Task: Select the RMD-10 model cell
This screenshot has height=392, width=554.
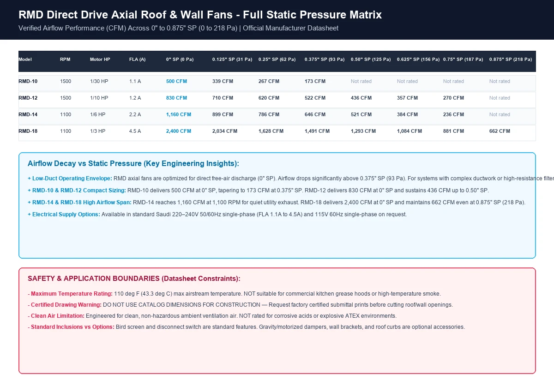Action: [28, 82]
